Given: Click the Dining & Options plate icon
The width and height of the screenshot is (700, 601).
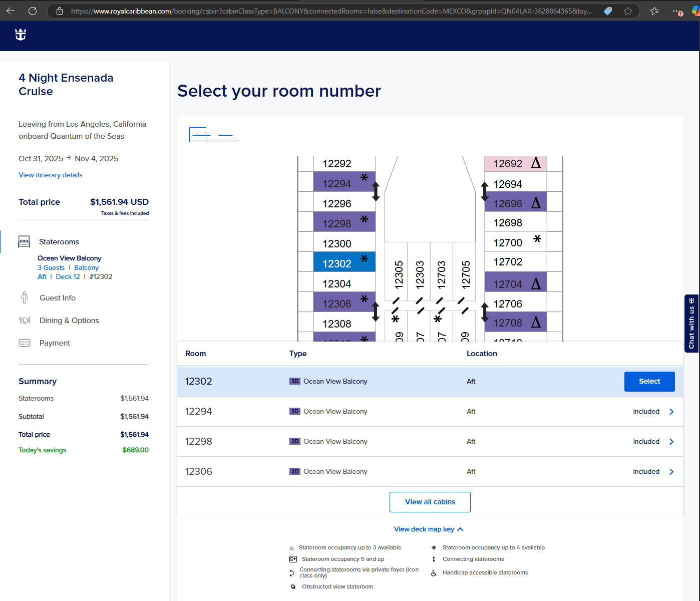Looking at the screenshot, I should tap(25, 320).
